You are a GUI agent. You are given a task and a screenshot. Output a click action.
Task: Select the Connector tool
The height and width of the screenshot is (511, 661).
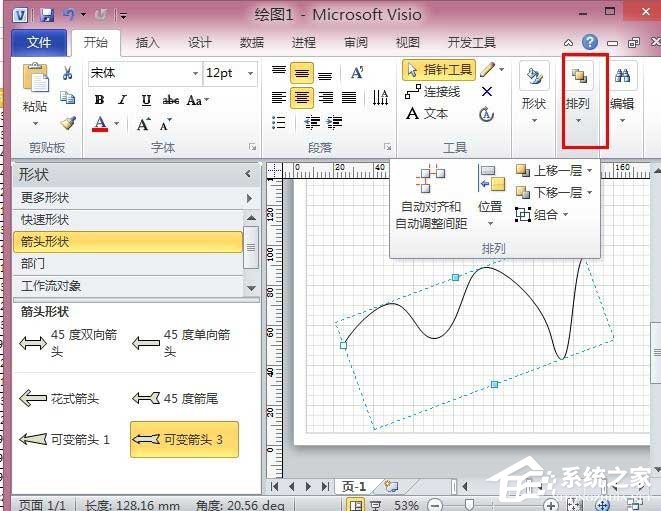pyautogui.click(x=433, y=91)
